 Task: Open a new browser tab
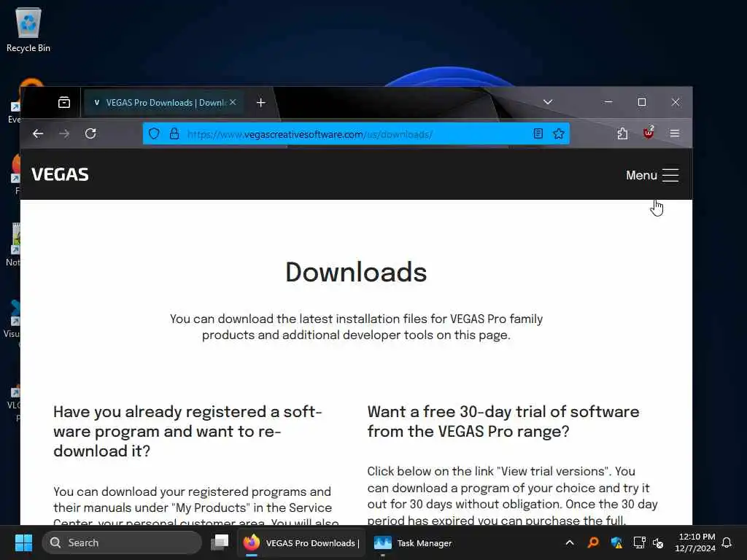tap(260, 102)
